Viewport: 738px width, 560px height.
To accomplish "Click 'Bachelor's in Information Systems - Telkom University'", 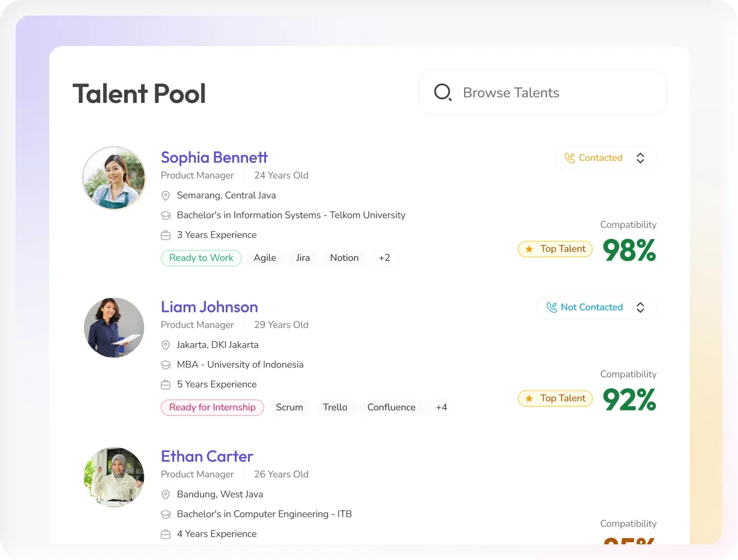I will [291, 215].
